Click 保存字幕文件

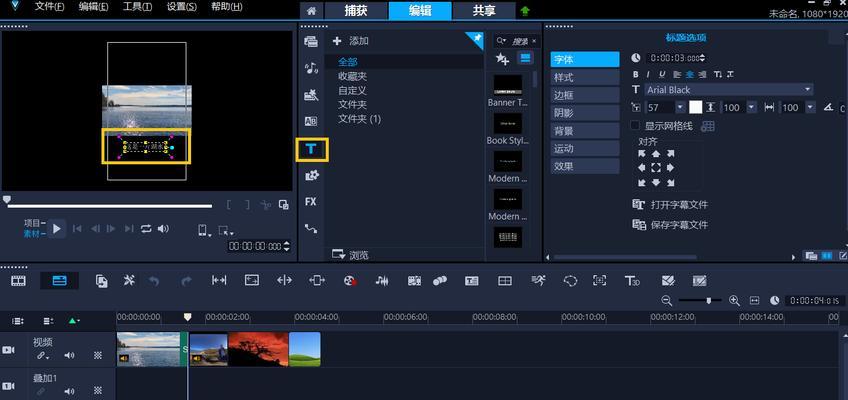coord(670,225)
